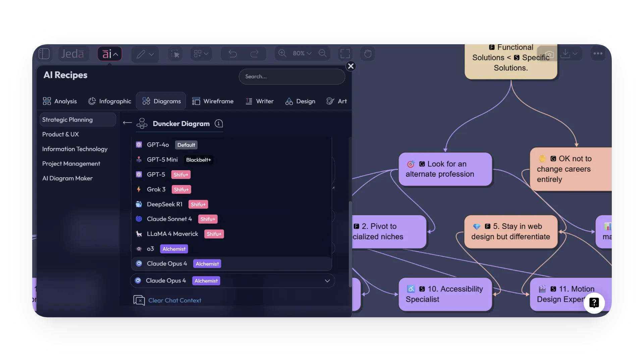Open the pen tool dropdown

[x=145, y=54]
